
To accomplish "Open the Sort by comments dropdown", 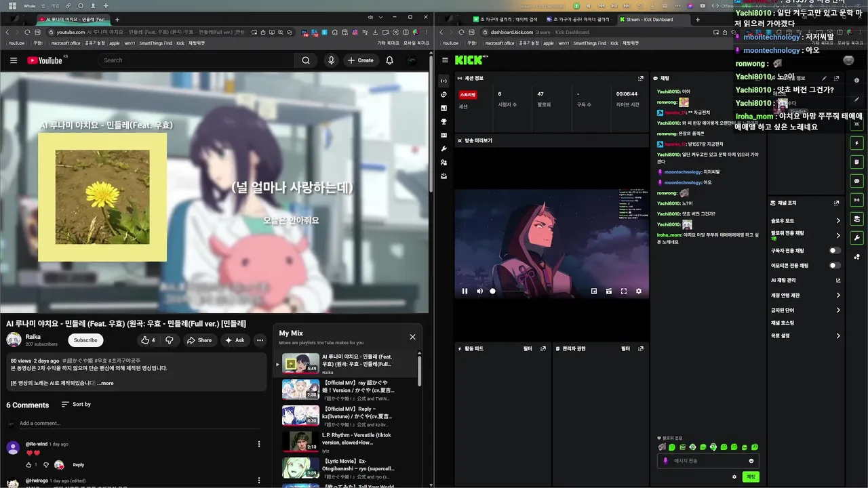I will click(x=75, y=405).
